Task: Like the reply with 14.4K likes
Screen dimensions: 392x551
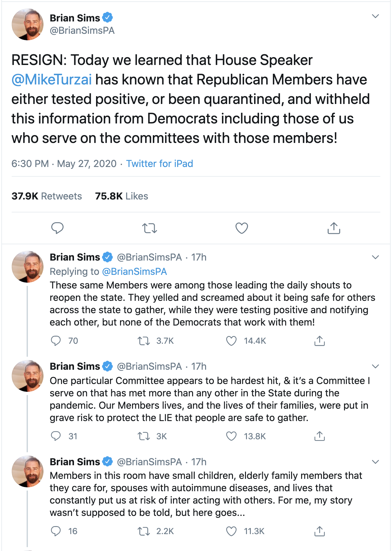Action: pyautogui.click(x=231, y=341)
